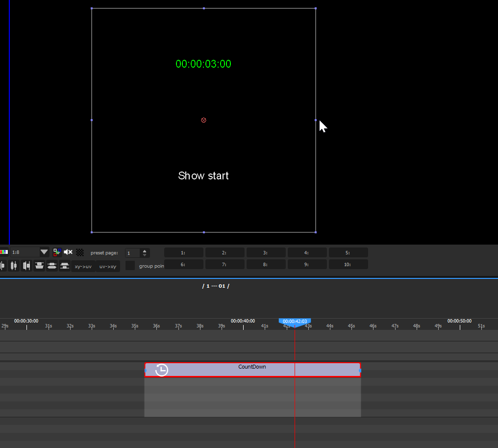Click the RGB color bars icon
The height and width of the screenshot is (448, 498).
(x=4, y=252)
